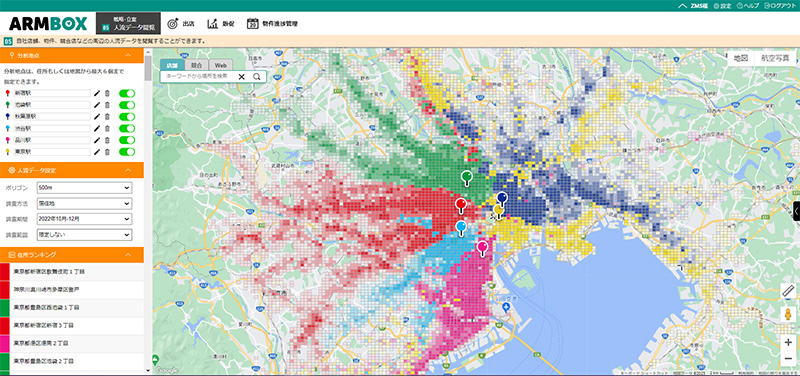Select the 人流データ閲覧 menu tab
The height and width of the screenshot is (376, 800).
[x=128, y=23]
